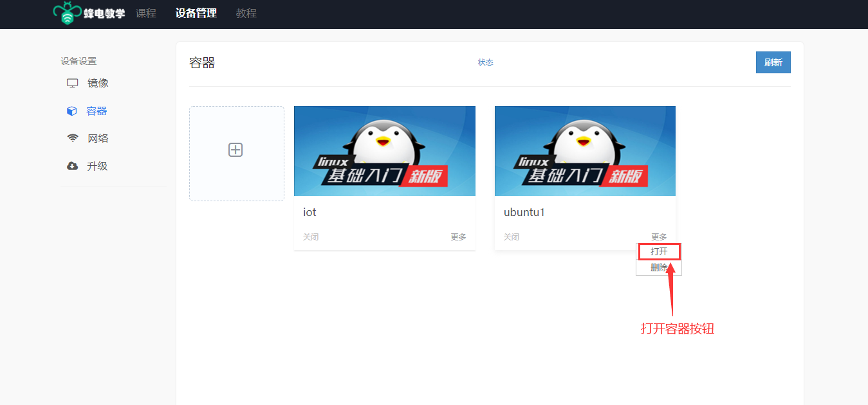Click the blue cube icon beside 容器

click(x=72, y=111)
